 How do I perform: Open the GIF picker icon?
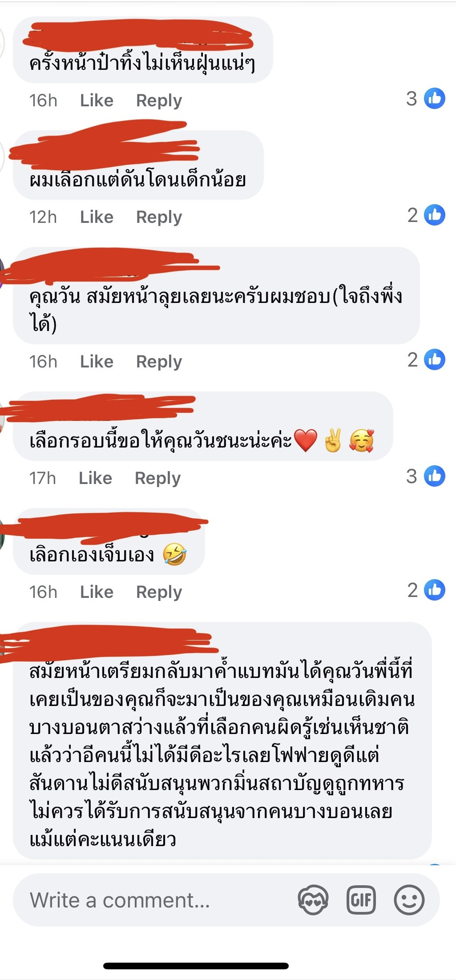(361, 899)
